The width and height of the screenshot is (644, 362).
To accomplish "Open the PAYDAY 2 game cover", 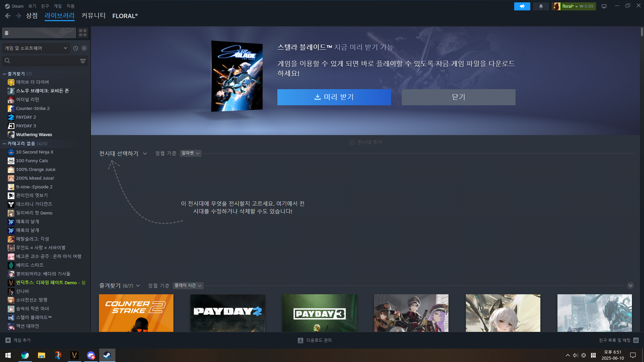I will point(228,313).
